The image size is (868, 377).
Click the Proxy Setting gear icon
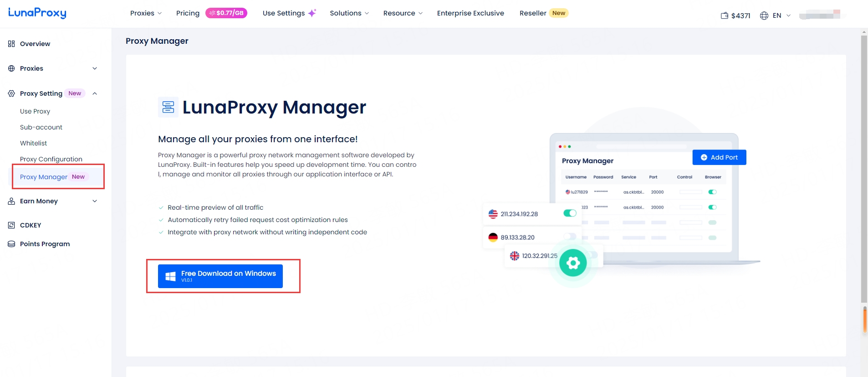click(x=11, y=93)
